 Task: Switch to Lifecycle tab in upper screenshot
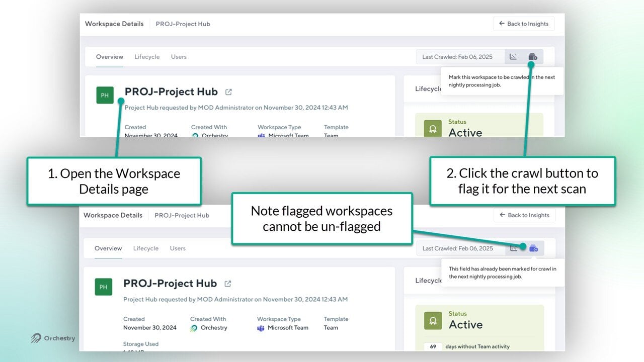147,57
